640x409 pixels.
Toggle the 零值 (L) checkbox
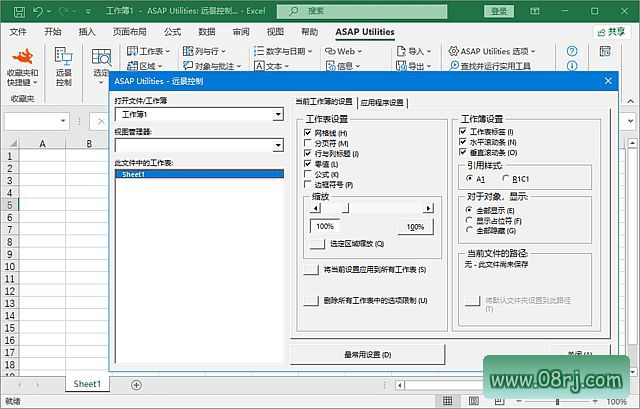[x=308, y=164]
